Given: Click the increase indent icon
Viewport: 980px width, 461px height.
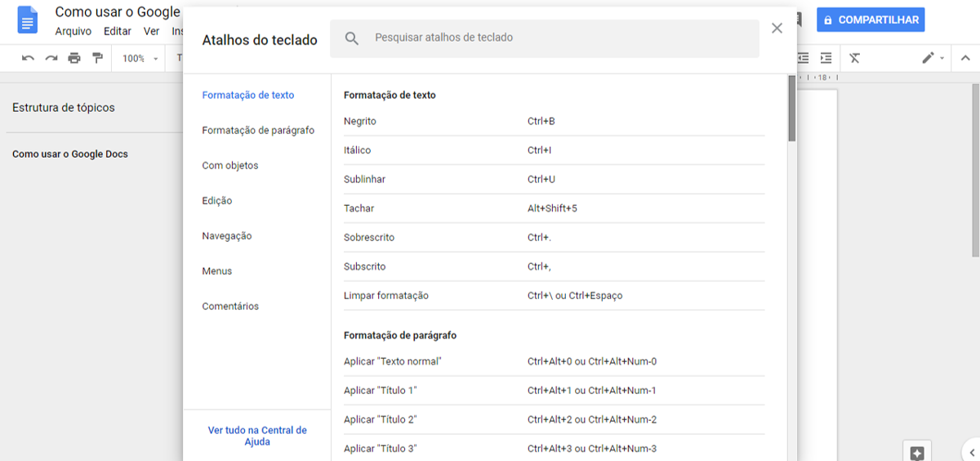Looking at the screenshot, I should click(x=826, y=58).
